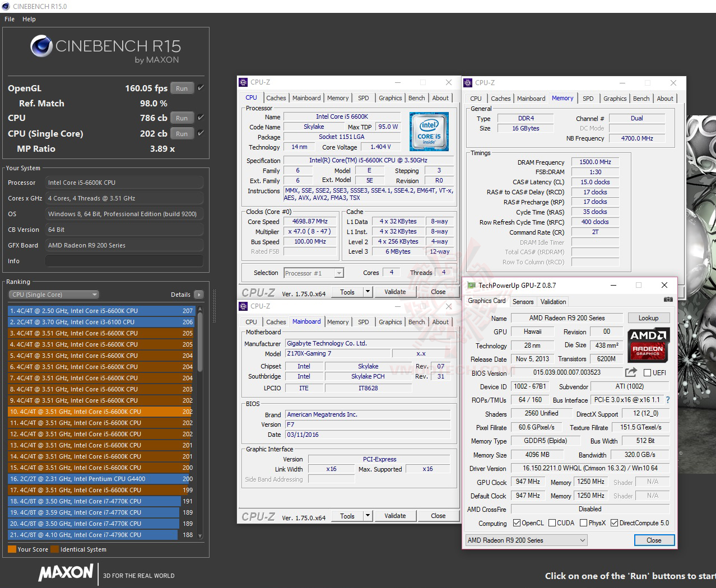
Task: Open the Sensors tab in GPU-Z
Action: coord(523,302)
